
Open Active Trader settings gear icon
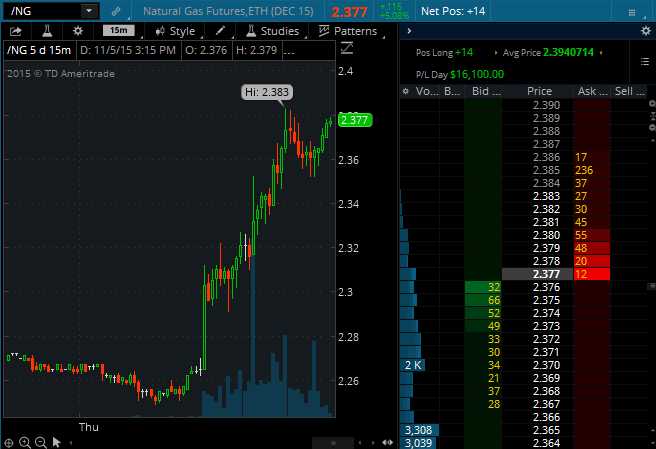tap(645, 31)
